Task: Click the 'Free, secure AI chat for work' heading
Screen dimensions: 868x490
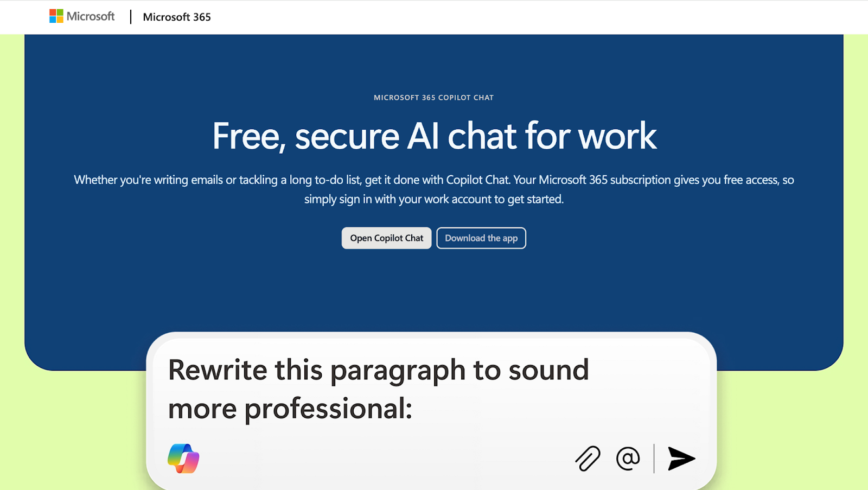Action: point(434,136)
